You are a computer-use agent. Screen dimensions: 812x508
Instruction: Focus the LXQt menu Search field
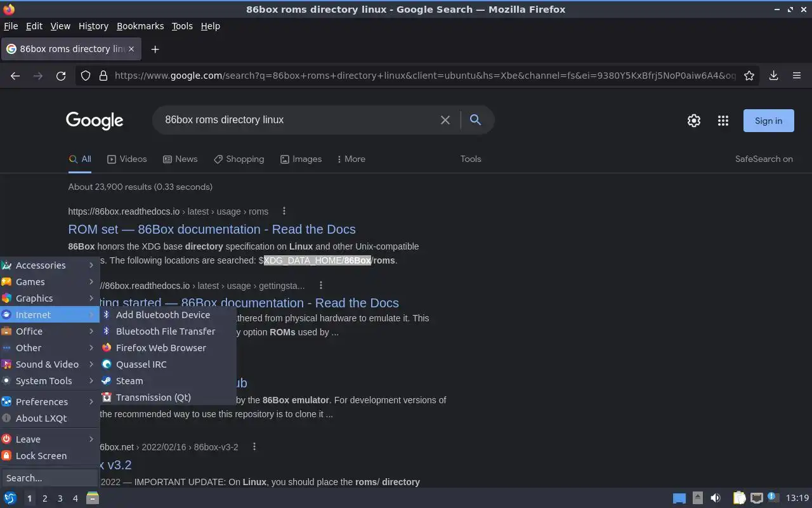point(49,478)
